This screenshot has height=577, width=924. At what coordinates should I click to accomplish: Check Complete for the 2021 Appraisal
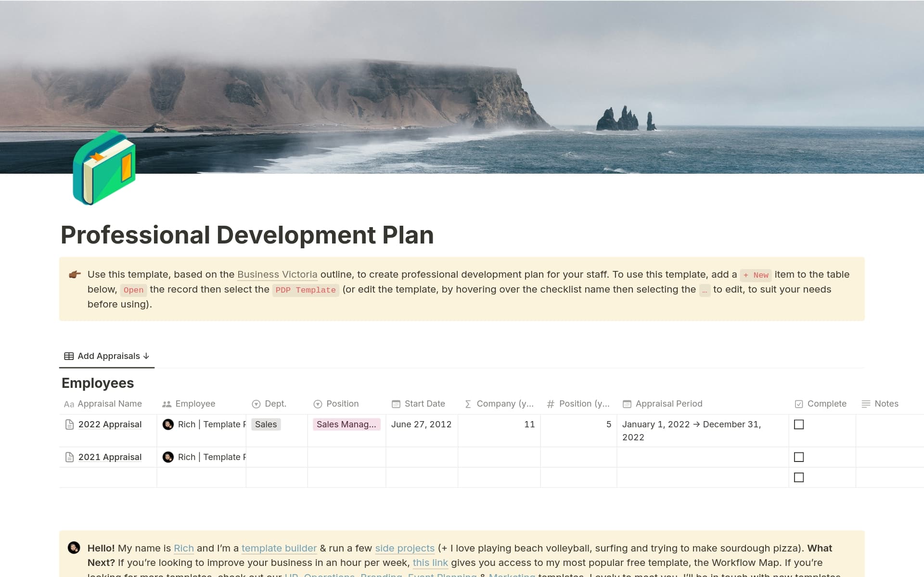coord(799,457)
